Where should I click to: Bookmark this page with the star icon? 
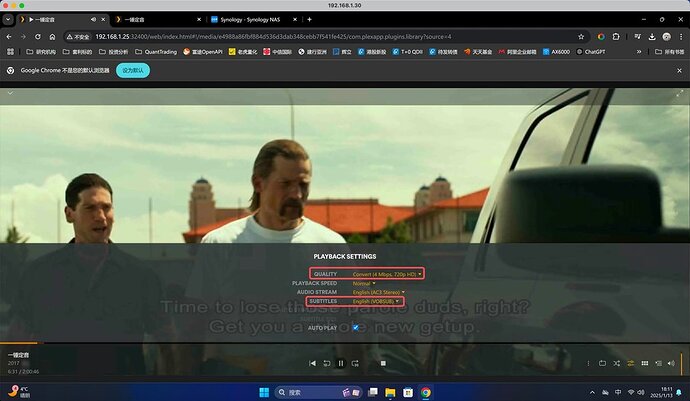(x=581, y=37)
